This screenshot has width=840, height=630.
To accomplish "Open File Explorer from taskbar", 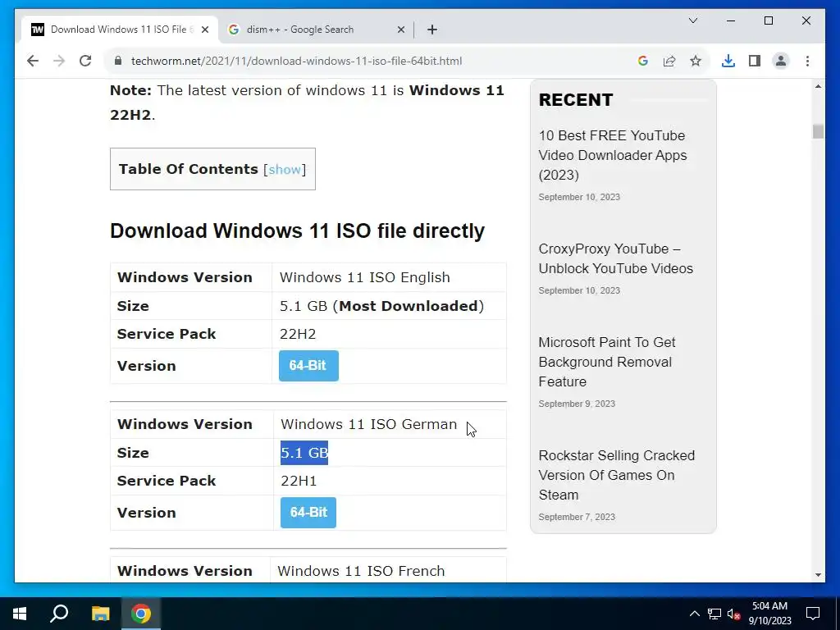I will 100,614.
